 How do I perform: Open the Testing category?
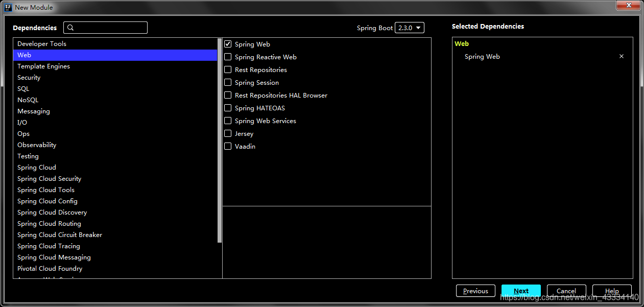tap(115, 156)
